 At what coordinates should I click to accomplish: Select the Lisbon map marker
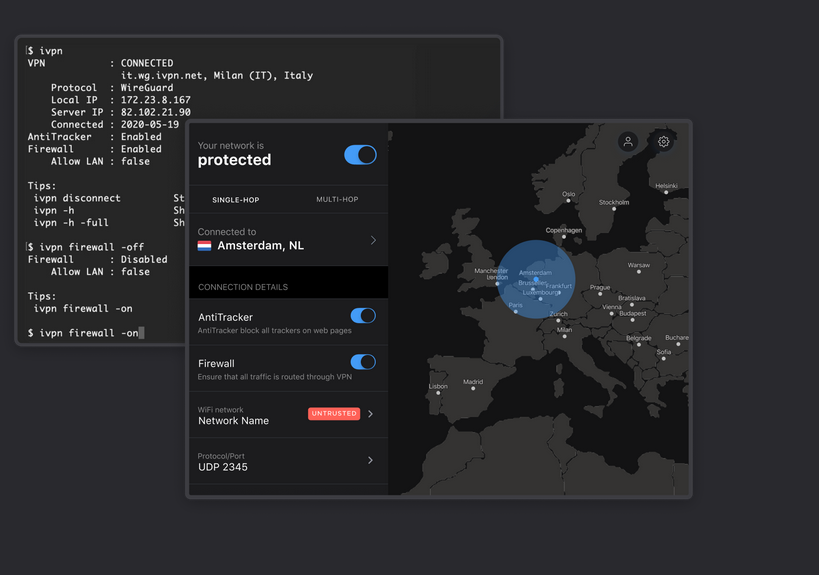coord(438,393)
